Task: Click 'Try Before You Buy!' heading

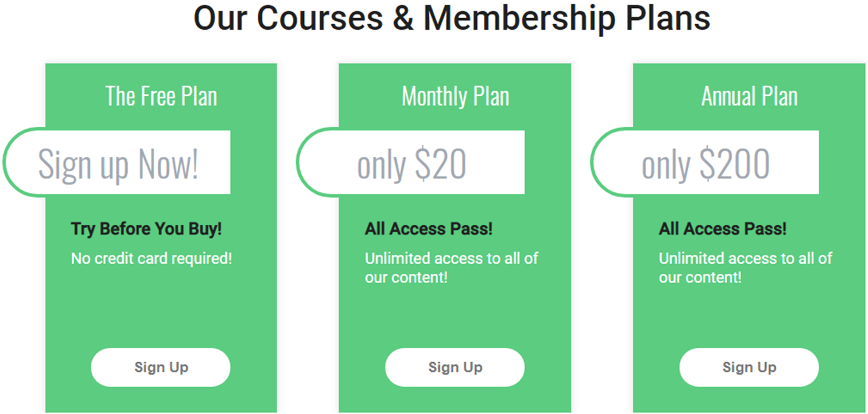Action: tap(146, 229)
